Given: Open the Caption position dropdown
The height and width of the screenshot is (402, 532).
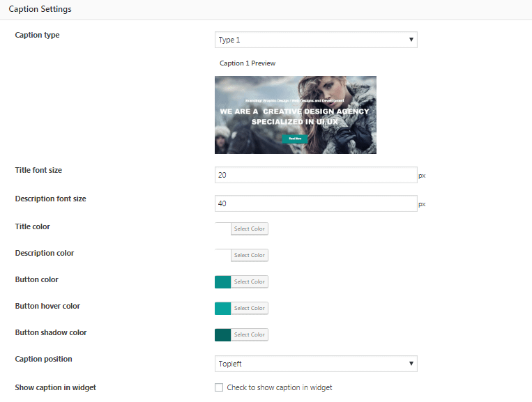Looking at the screenshot, I should [x=316, y=364].
